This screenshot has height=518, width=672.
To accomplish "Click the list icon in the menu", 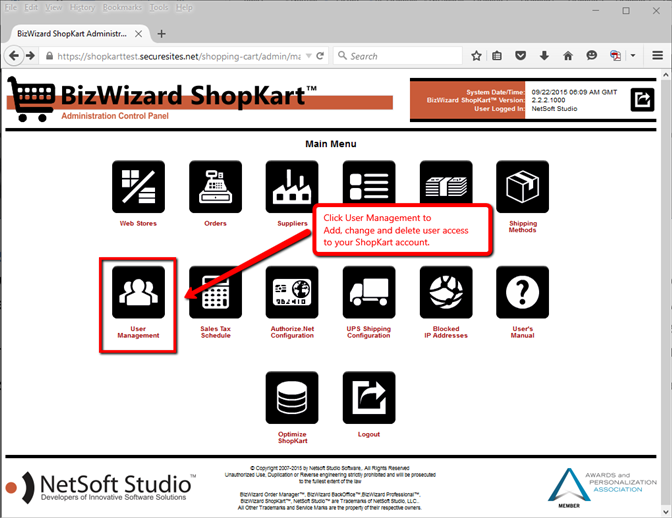I will click(369, 183).
